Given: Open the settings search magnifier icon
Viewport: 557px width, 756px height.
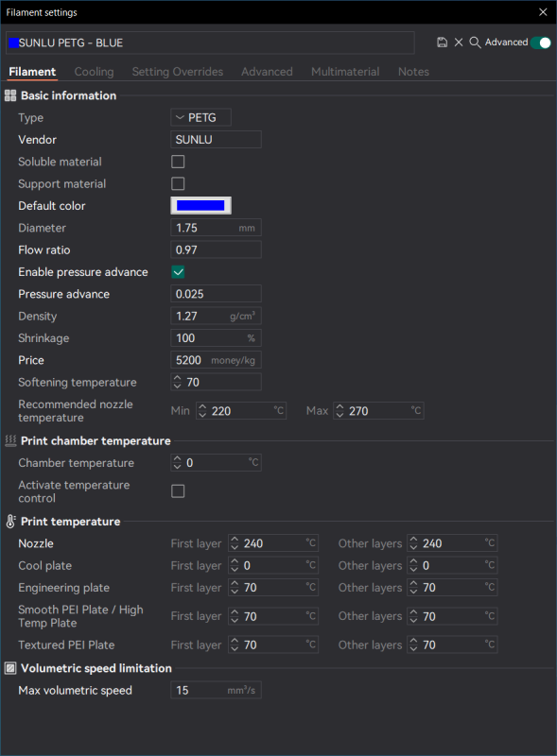Looking at the screenshot, I should [x=475, y=43].
